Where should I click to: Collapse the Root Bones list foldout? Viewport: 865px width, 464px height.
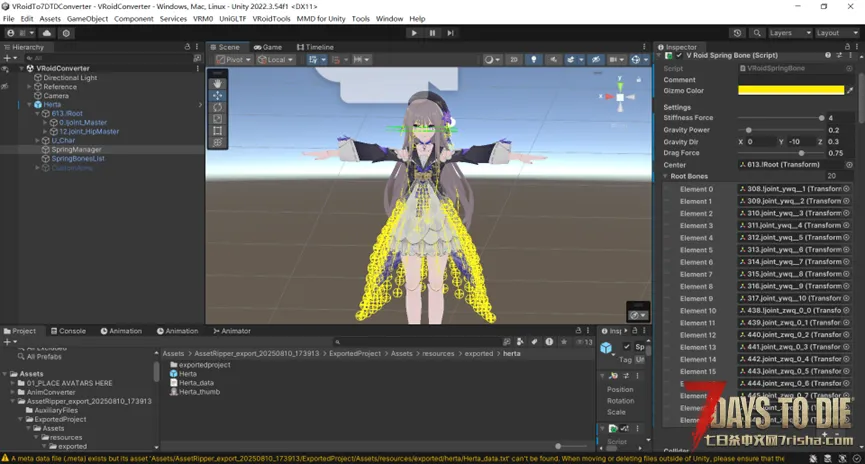[666, 177]
